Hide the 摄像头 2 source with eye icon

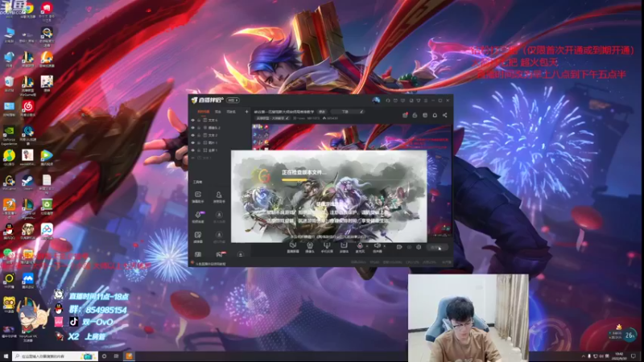pos(193,128)
